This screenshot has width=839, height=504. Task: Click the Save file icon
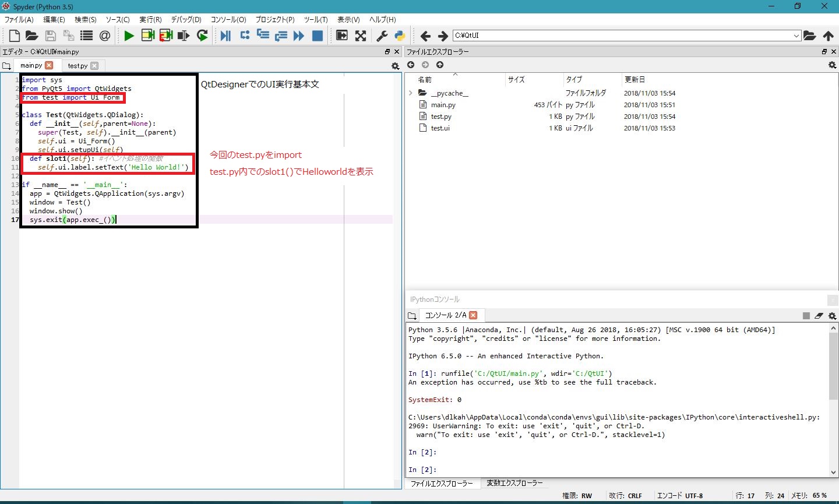[50, 36]
